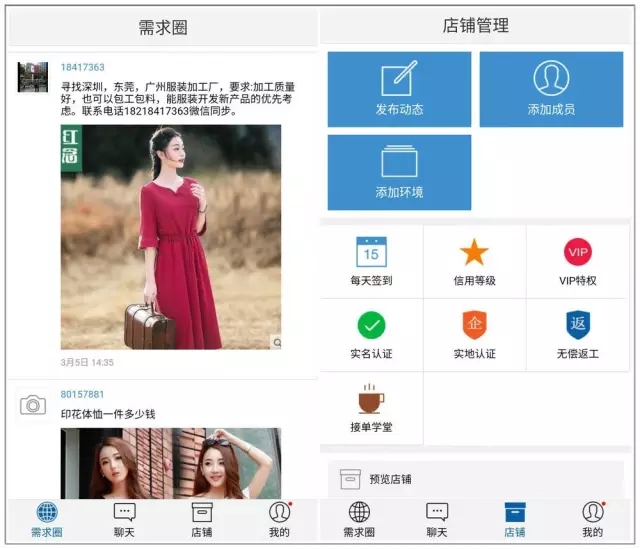Tap avatar photo of user 18417363

(33, 77)
